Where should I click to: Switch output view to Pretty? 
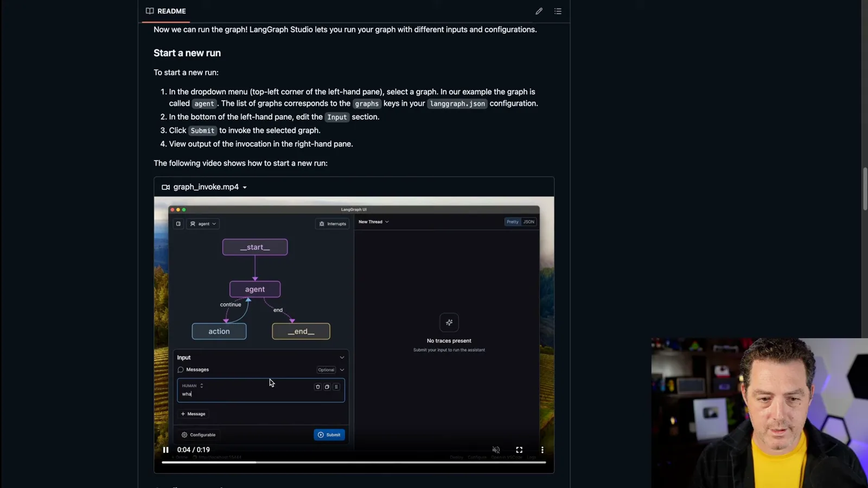pyautogui.click(x=513, y=222)
